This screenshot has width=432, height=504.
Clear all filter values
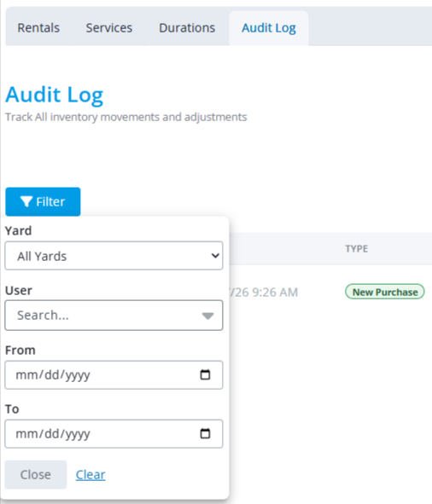[x=90, y=475]
